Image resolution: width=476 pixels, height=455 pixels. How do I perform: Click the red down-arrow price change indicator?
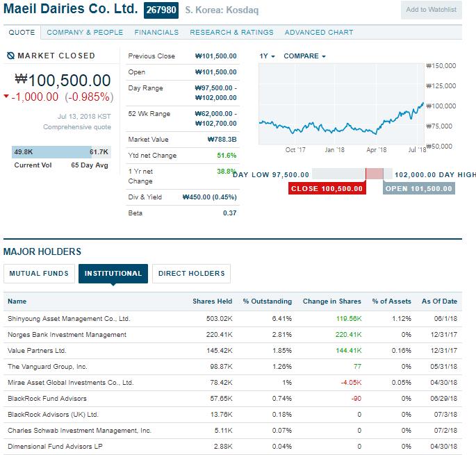point(6,97)
